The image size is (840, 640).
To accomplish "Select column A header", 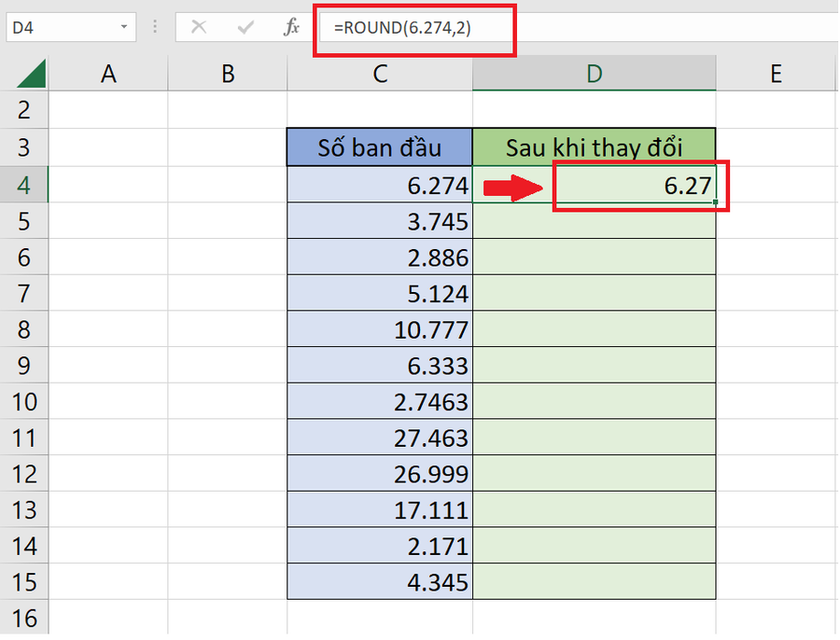I will [x=108, y=74].
